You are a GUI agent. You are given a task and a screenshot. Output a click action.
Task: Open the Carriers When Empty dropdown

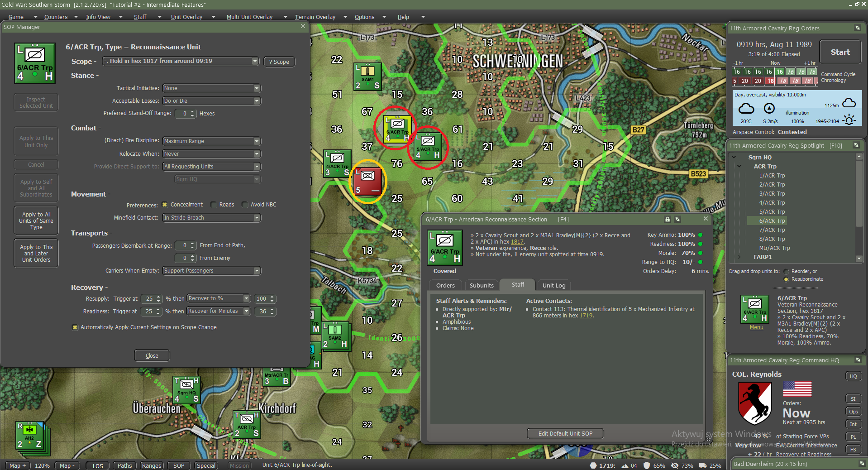[x=212, y=271]
